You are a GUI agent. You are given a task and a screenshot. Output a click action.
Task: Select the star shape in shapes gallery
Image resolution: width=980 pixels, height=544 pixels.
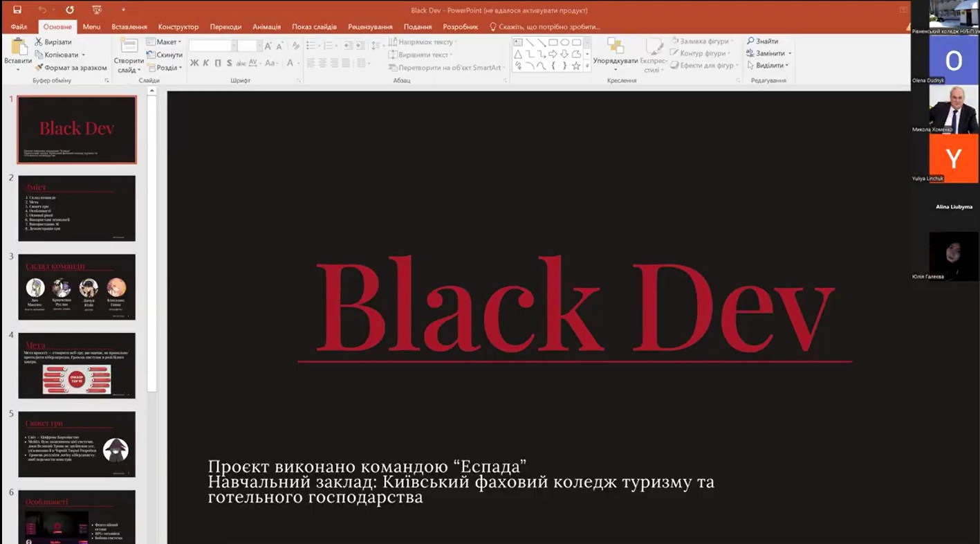(576, 66)
